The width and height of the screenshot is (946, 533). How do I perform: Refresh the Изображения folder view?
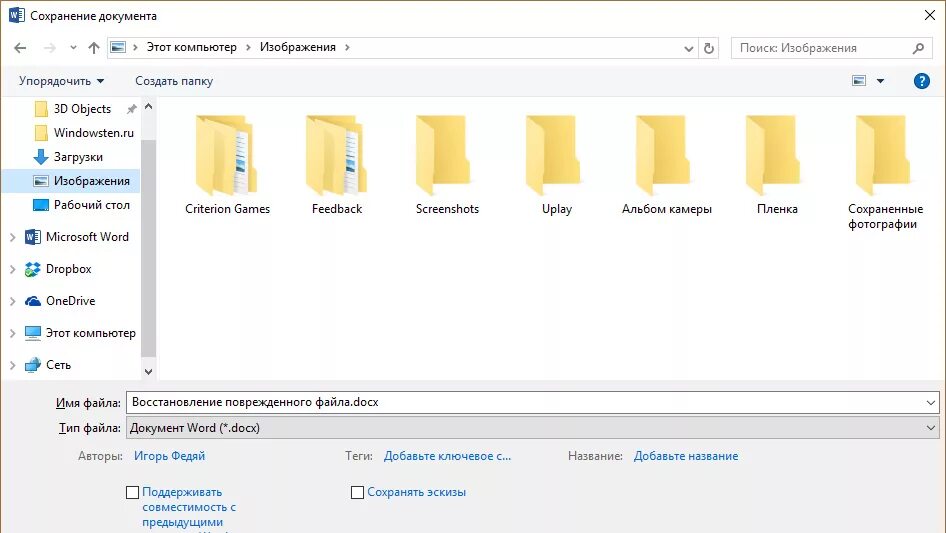pos(709,48)
